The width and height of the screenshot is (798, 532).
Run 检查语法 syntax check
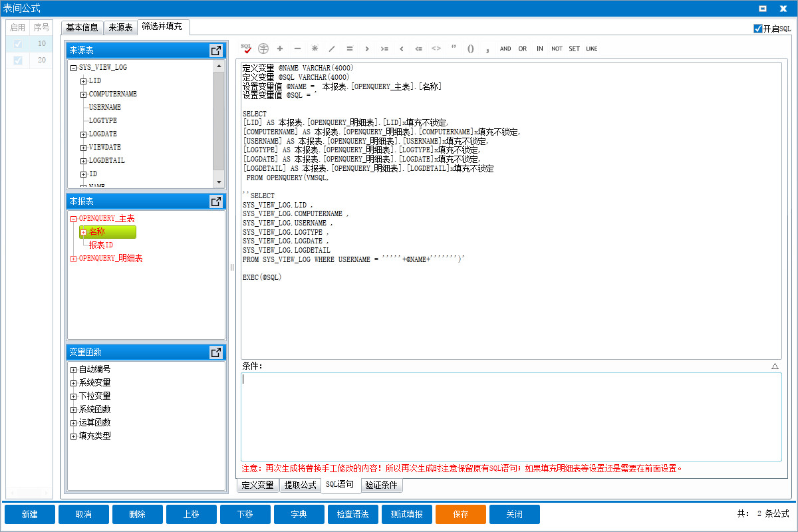[x=353, y=515]
